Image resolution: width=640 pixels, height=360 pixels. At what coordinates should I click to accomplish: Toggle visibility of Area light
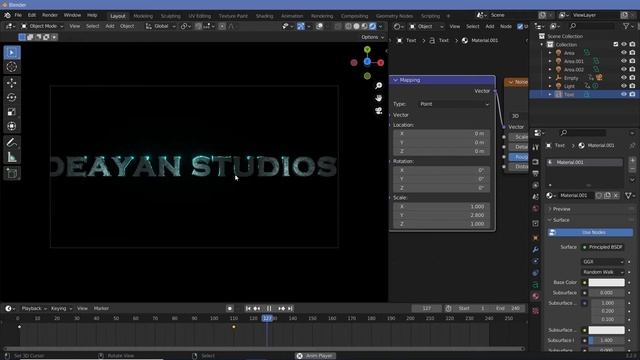pyautogui.click(x=624, y=53)
